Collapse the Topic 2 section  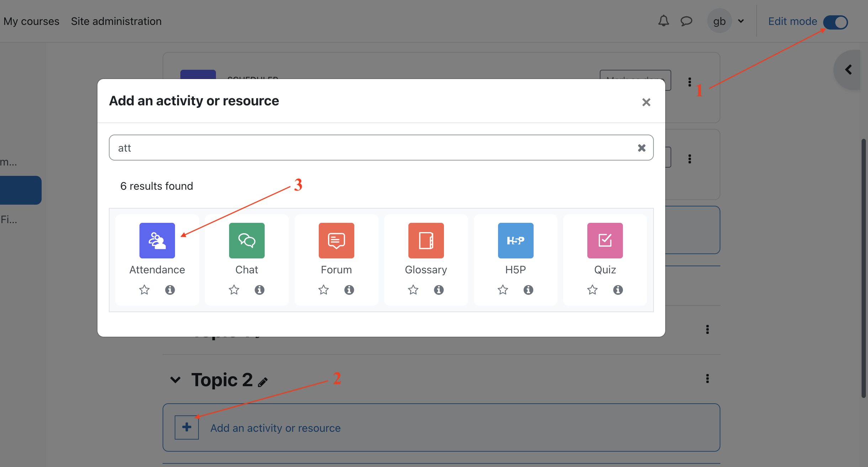point(175,380)
